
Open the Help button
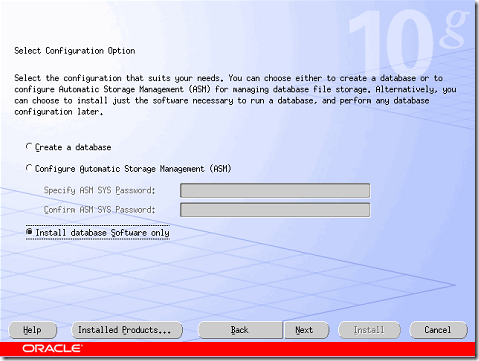pos(33,330)
